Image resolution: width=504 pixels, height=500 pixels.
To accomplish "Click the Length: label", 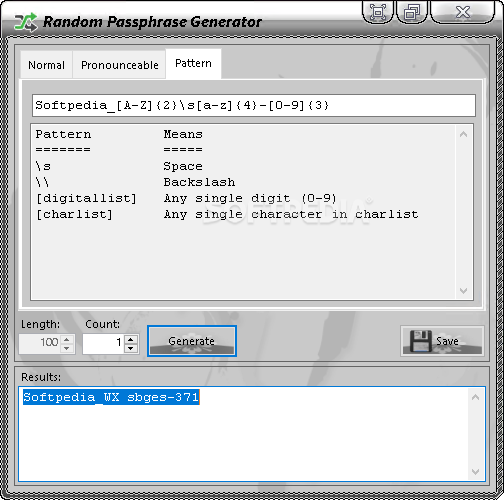I will 40,324.
